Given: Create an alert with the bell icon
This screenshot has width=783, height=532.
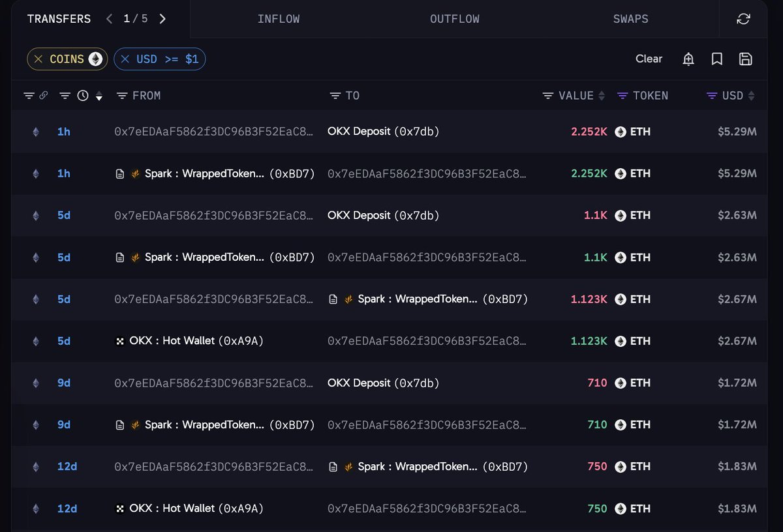Looking at the screenshot, I should click(x=688, y=59).
